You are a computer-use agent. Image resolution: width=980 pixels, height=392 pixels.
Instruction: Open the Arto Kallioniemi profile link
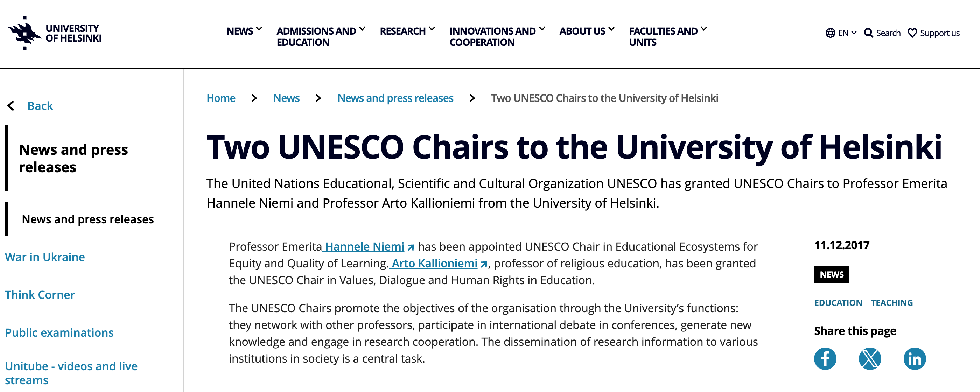[434, 263]
